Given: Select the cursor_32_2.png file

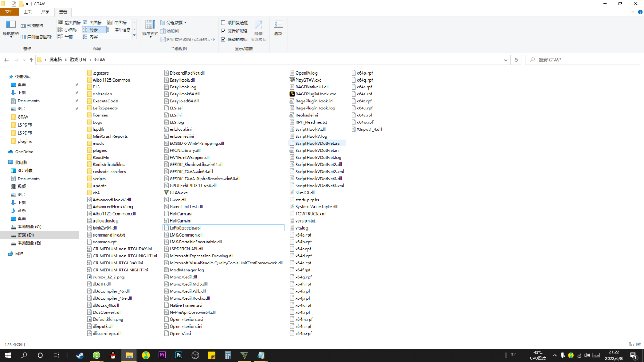Looking at the screenshot, I should (105, 277).
